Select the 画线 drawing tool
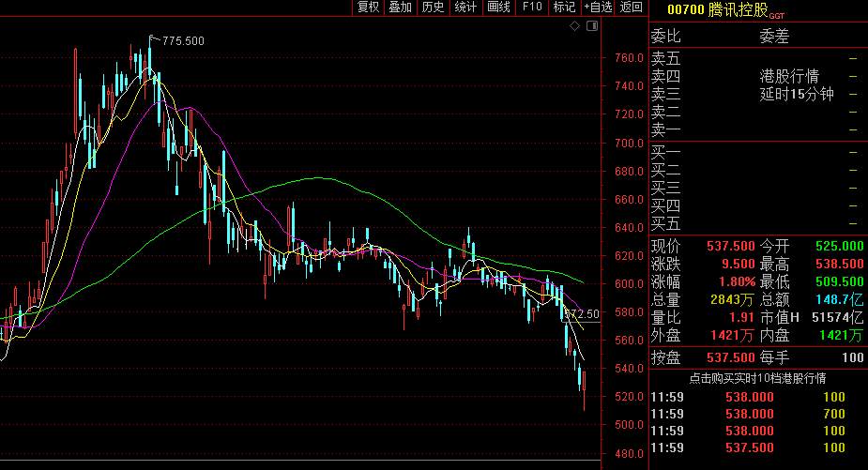This screenshot has height=470, width=868. (498, 8)
